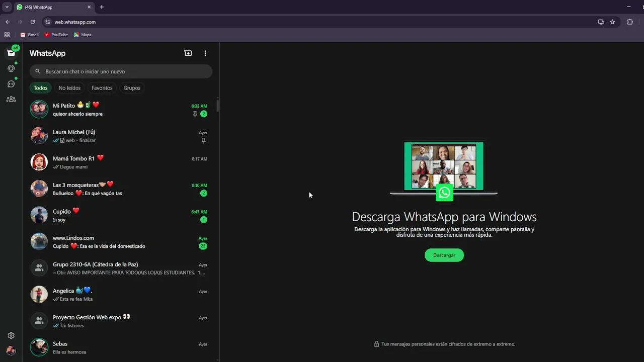Click the group avatar of Proyecto Gestión Web expo

(39, 321)
